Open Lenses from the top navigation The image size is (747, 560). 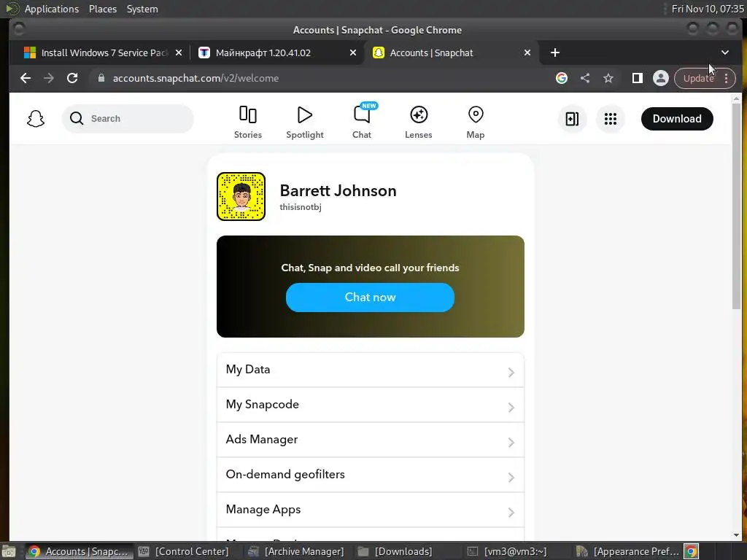pyautogui.click(x=418, y=122)
